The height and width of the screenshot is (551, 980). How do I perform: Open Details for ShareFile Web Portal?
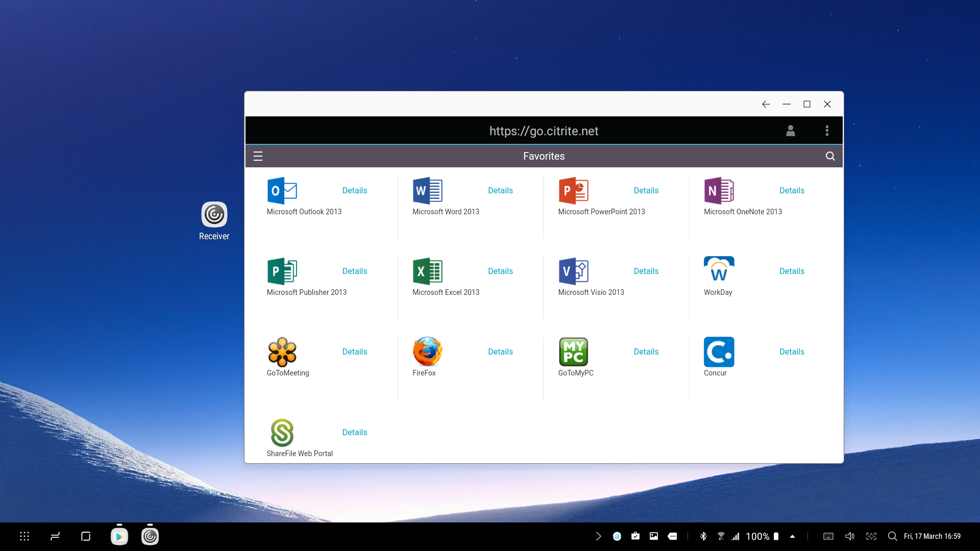355,433
